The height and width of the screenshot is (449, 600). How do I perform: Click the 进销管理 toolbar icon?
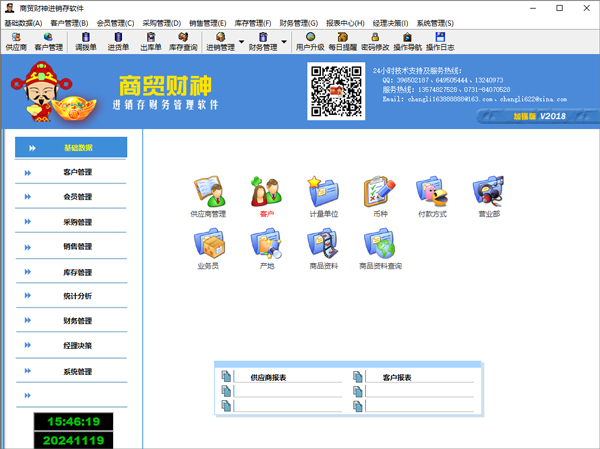[220, 42]
